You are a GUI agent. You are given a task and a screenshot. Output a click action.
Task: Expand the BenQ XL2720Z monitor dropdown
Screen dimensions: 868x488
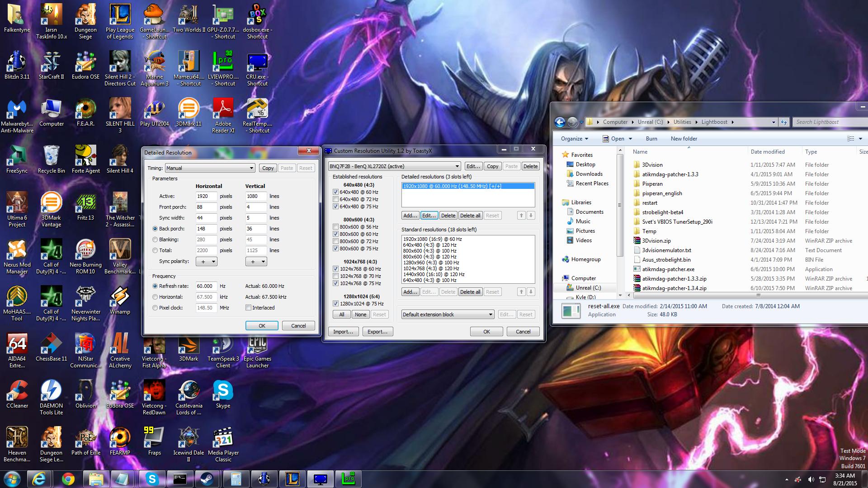[x=394, y=166]
